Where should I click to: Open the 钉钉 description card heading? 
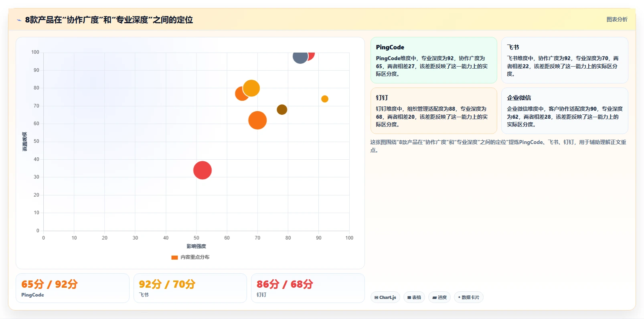coord(382,98)
